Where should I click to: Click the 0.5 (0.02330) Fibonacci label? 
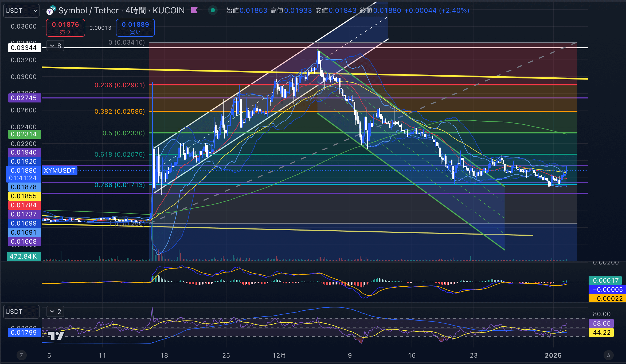pos(124,133)
